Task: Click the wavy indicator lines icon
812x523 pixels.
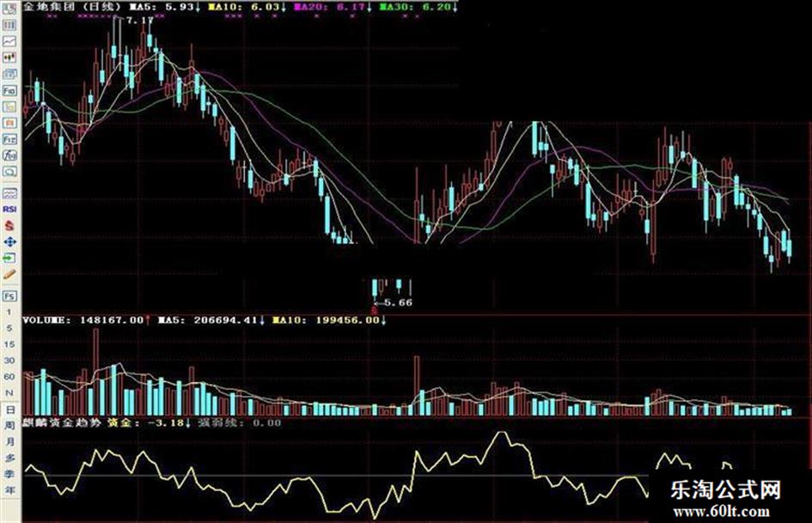Action: tap(9, 193)
